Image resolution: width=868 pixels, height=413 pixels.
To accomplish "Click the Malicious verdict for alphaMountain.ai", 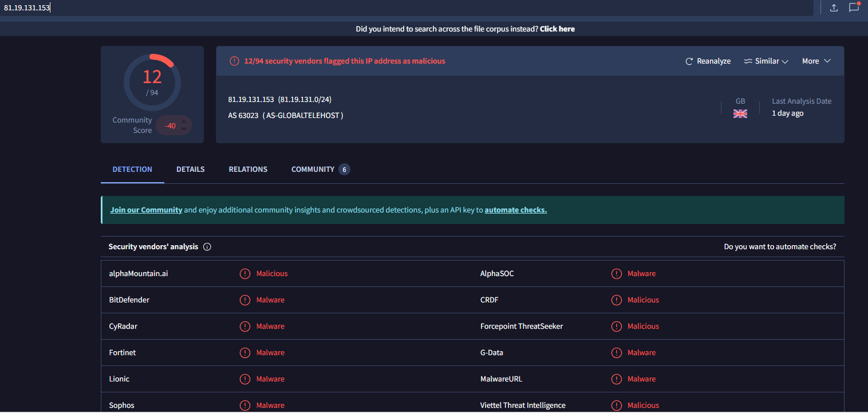I will 272,274.
